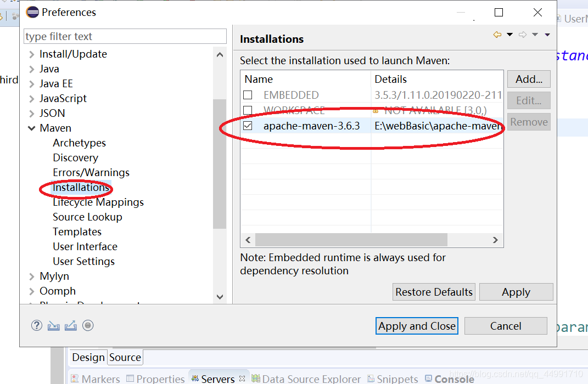Select User Interface under Maven

tap(85, 246)
